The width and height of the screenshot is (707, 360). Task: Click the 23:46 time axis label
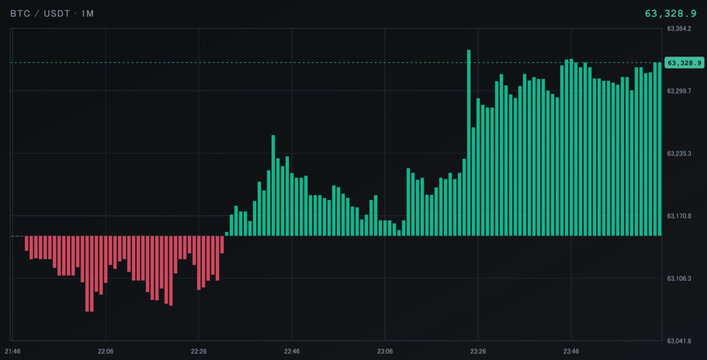(x=571, y=351)
